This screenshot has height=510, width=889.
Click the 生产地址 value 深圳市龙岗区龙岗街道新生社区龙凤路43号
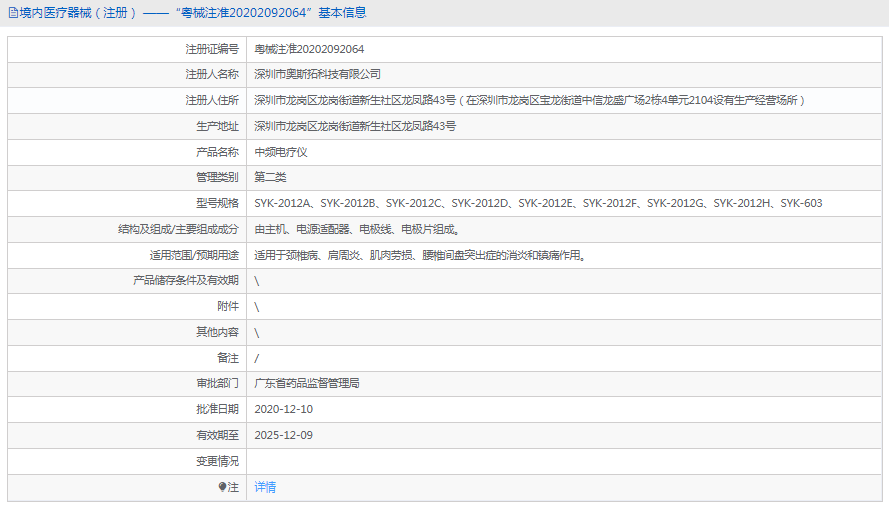point(355,126)
